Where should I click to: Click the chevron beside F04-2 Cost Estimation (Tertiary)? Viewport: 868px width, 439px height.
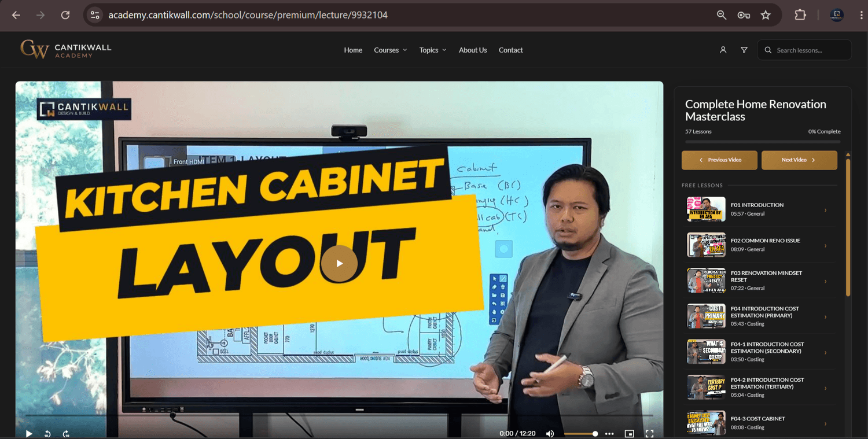[x=826, y=388]
